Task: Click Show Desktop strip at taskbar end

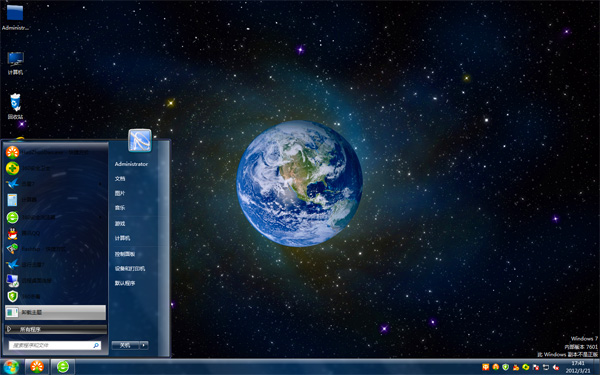Action: click(x=597, y=367)
